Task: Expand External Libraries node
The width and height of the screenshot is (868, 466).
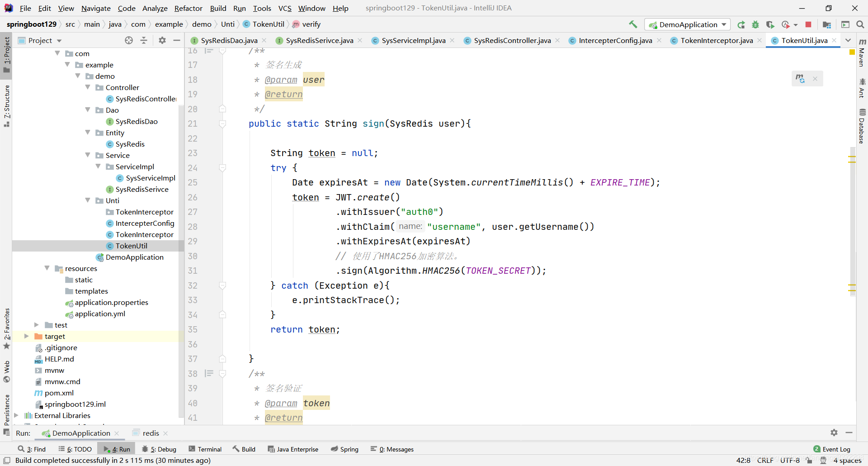Action: pyautogui.click(x=16, y=415)
